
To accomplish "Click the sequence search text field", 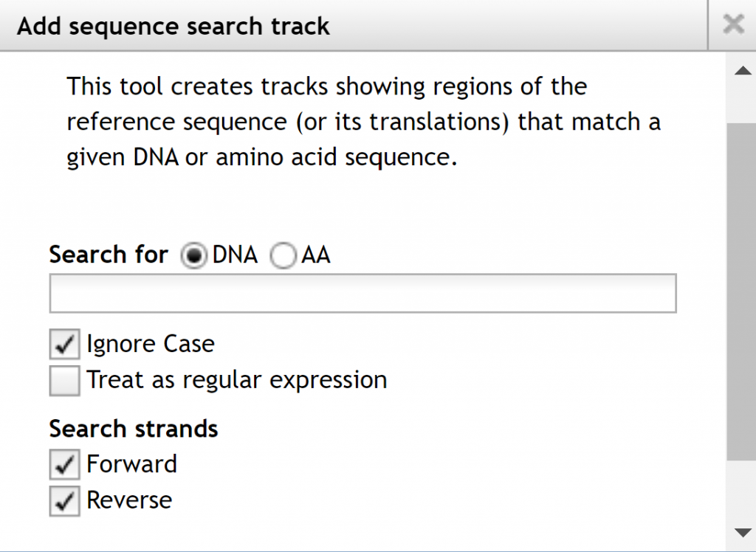I will coord(362,294).
